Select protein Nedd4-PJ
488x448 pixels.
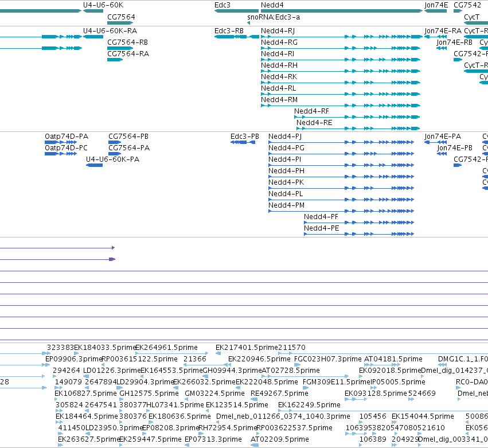[341, 142]
